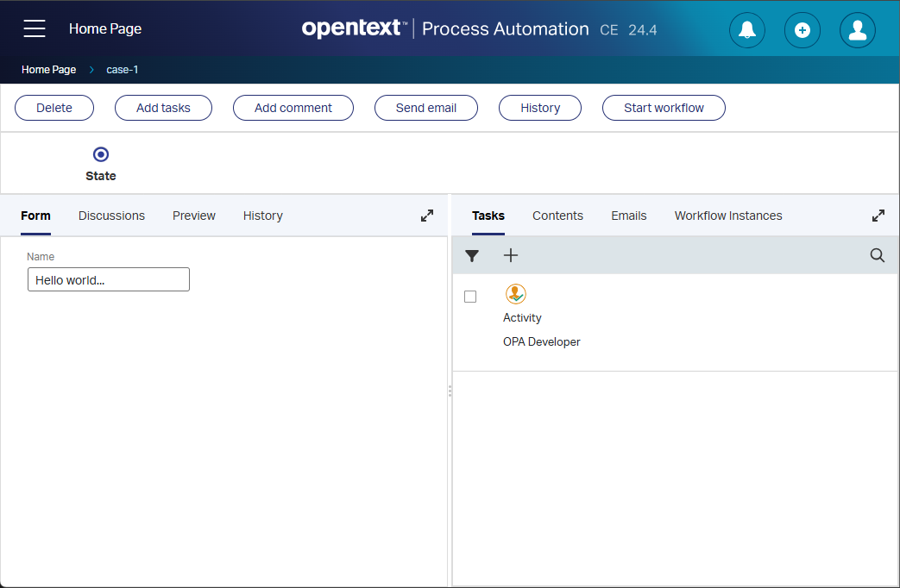
Task: Go to Home Page breadcrumb link
Action: click(x=48, y=70)
